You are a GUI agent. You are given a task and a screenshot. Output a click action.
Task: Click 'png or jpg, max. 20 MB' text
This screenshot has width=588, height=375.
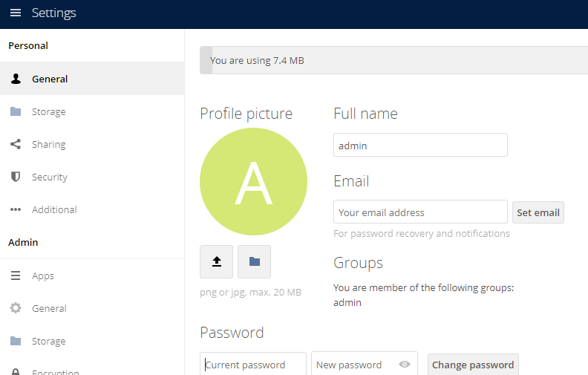tap(250, 292)
